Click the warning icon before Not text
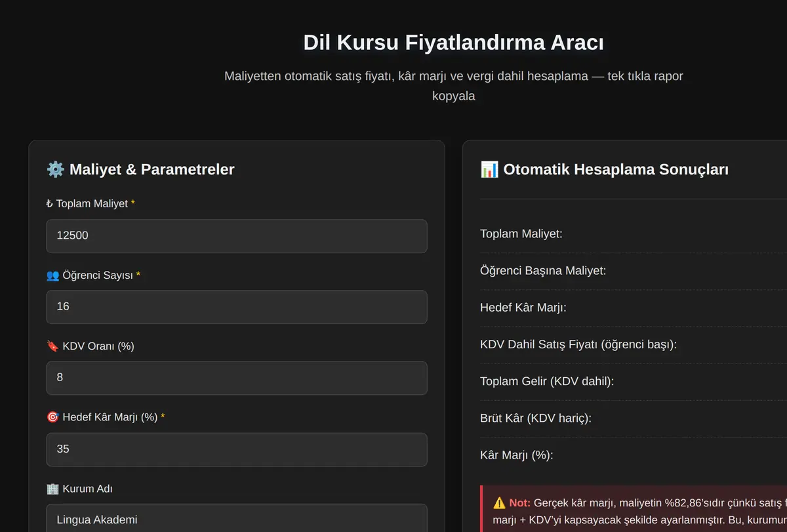This screenshot has height=532, width=787. tap(499, 503)
